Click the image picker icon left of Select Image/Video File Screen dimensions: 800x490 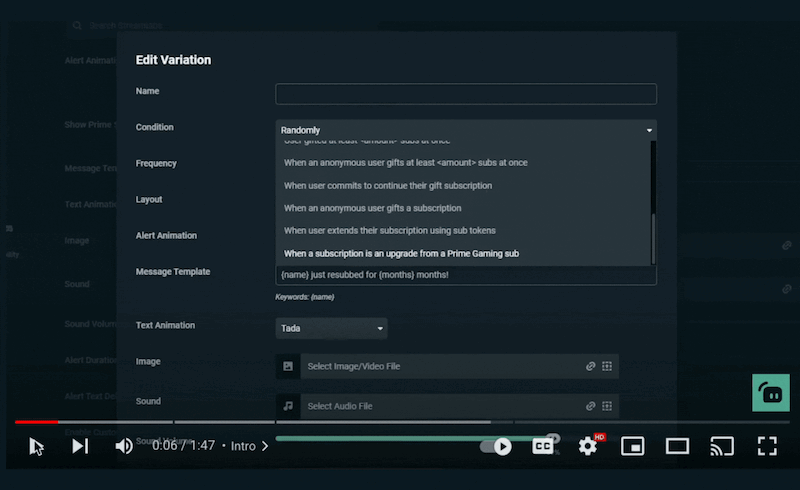288,366
